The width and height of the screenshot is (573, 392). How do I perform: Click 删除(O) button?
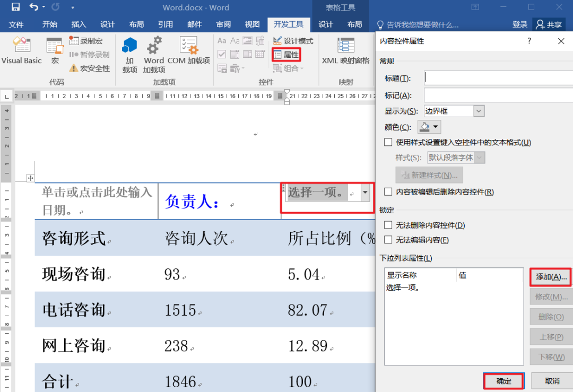click(x=551, y=317)
